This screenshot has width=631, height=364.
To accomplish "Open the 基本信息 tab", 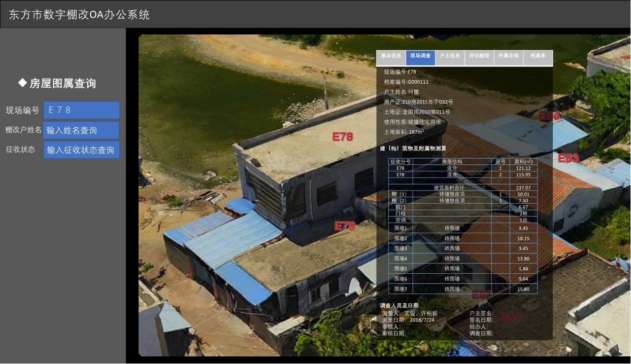I will tap(391, 58).
